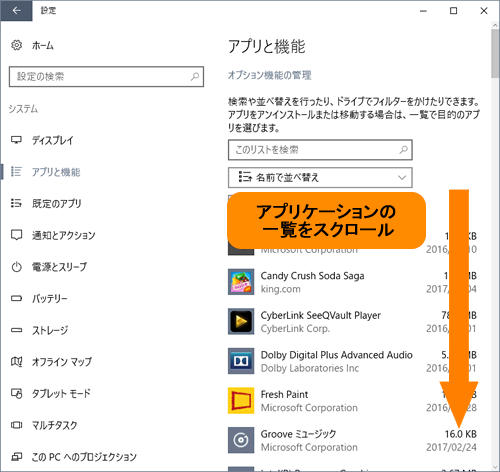Select the multitasking icon

point(16,425)
